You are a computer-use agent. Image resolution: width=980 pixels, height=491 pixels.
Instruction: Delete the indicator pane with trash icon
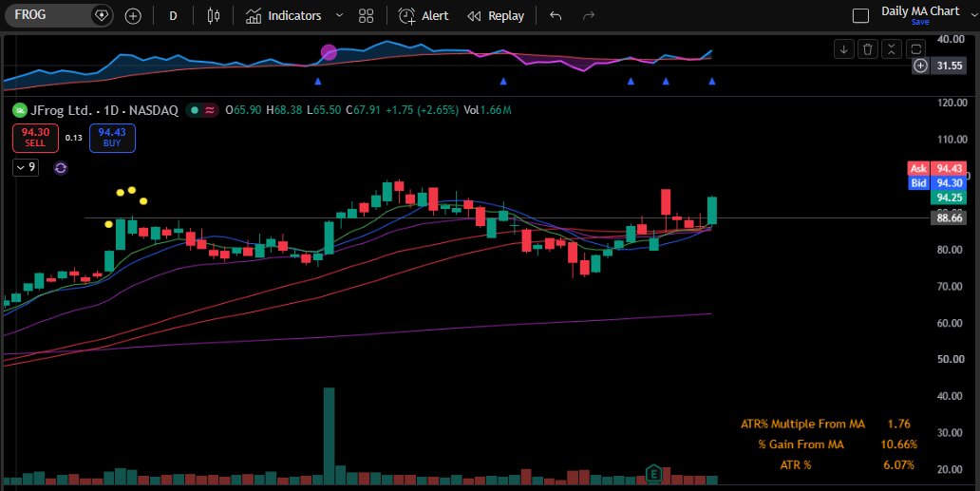(x=868, y=48)
